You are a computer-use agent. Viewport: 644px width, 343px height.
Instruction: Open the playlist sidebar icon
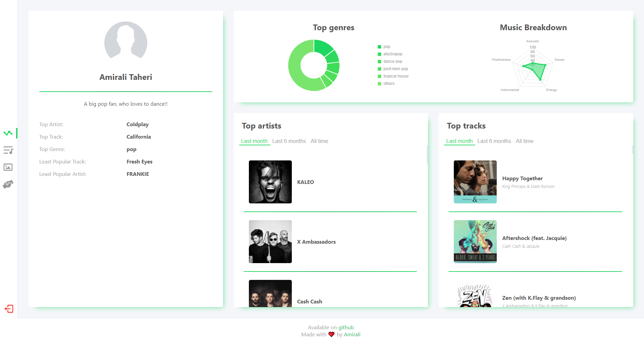[x=8, y=150]
